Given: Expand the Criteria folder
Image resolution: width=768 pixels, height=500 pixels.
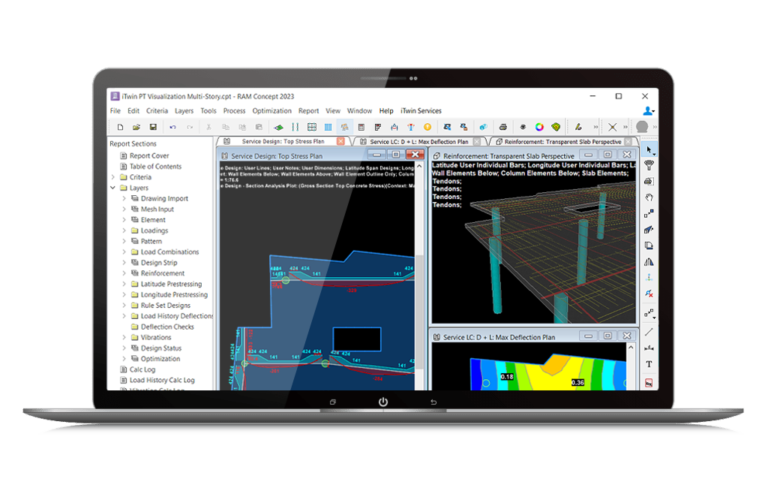Looking at the screenshot, I should coord(113,176).
